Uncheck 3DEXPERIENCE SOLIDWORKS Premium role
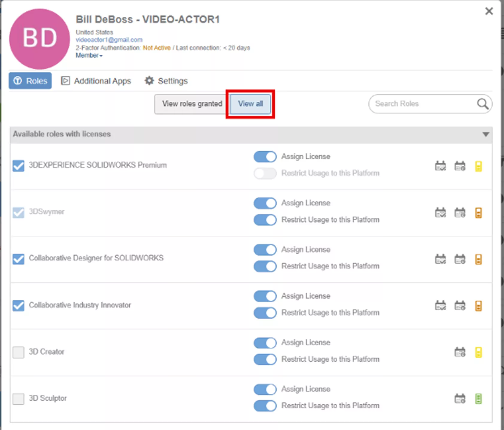The width and height of the screenshot is (504, 430). pos(19,166)
